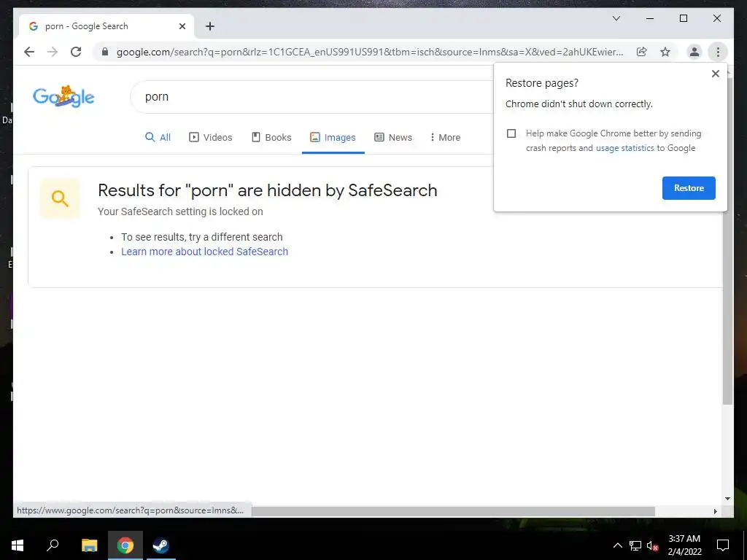This screenshot has height=560, width=747.
Task: Click the forward navigation arrow
Action: point(53,52)
